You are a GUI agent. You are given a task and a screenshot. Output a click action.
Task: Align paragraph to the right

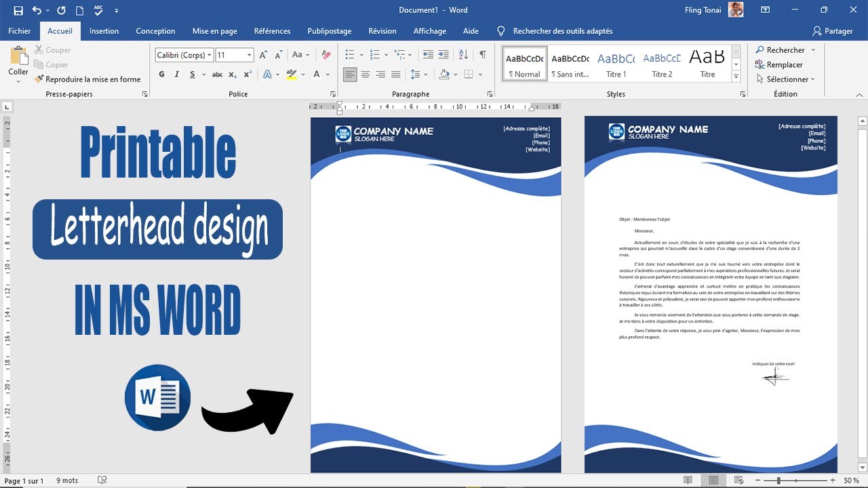380,75
